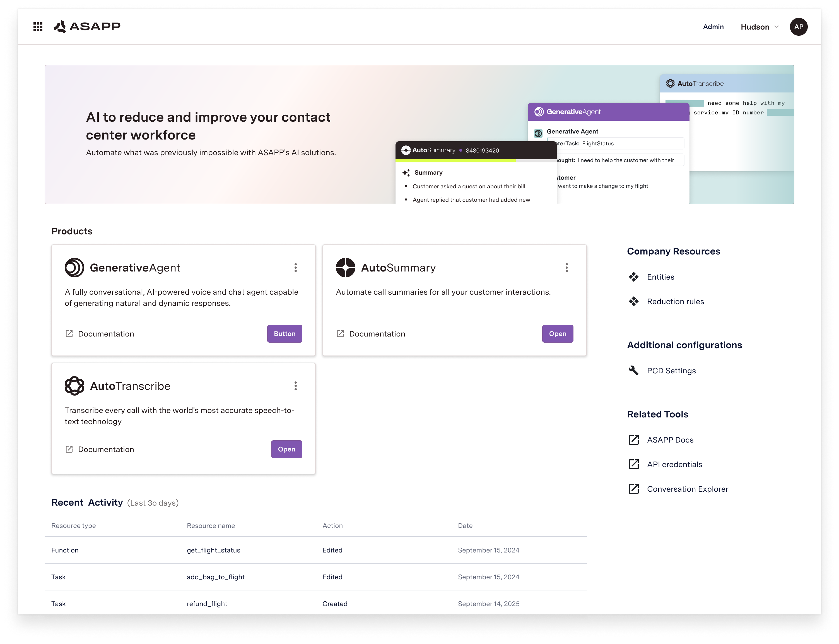Click the Entities diamond icon
Image resolution: width=839 pixels, height=644 pixels.
pos(634,277)
